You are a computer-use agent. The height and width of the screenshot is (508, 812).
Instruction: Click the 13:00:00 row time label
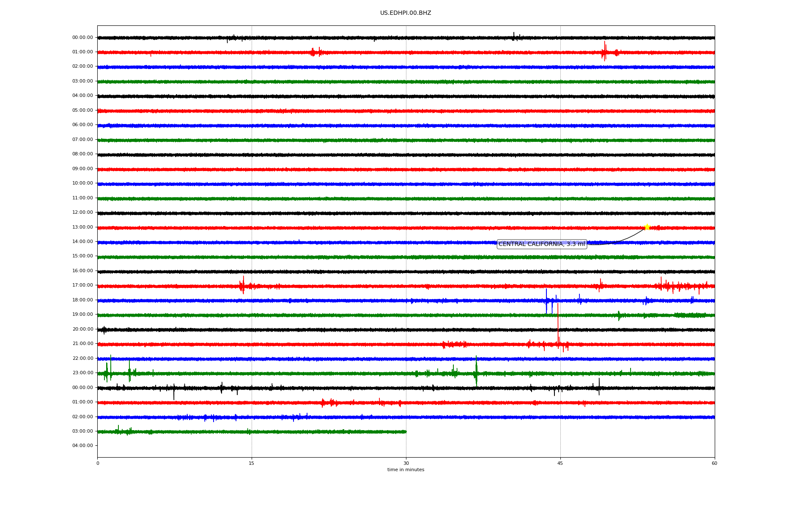(x=82, y=227)
